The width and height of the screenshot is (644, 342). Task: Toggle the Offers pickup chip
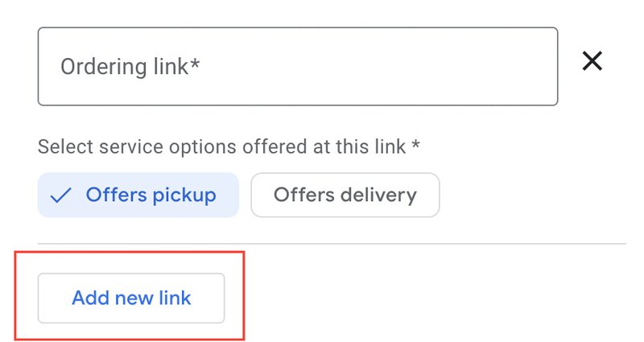(x=138, y=196)
